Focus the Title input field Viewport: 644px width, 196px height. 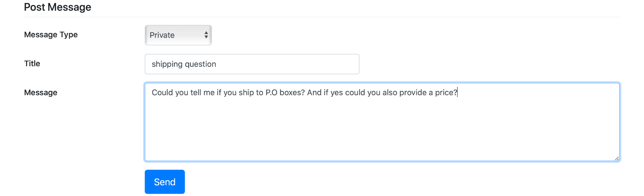tap(252, 64)
